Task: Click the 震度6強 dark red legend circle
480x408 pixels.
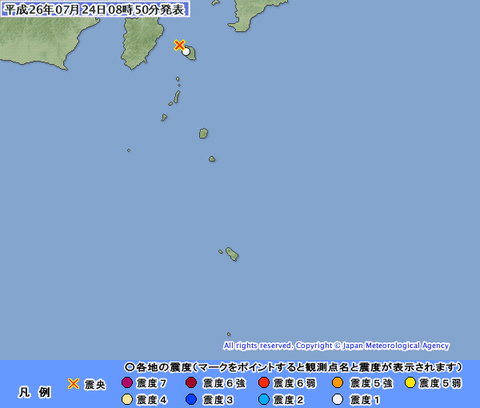Action: [x=191, y=383]
